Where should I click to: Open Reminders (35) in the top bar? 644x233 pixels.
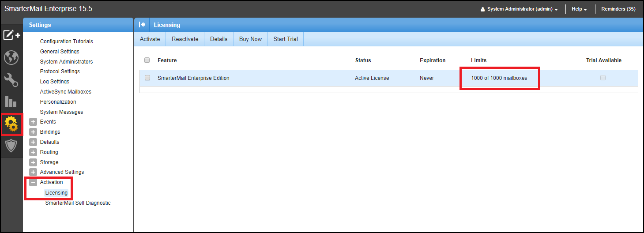618,9
